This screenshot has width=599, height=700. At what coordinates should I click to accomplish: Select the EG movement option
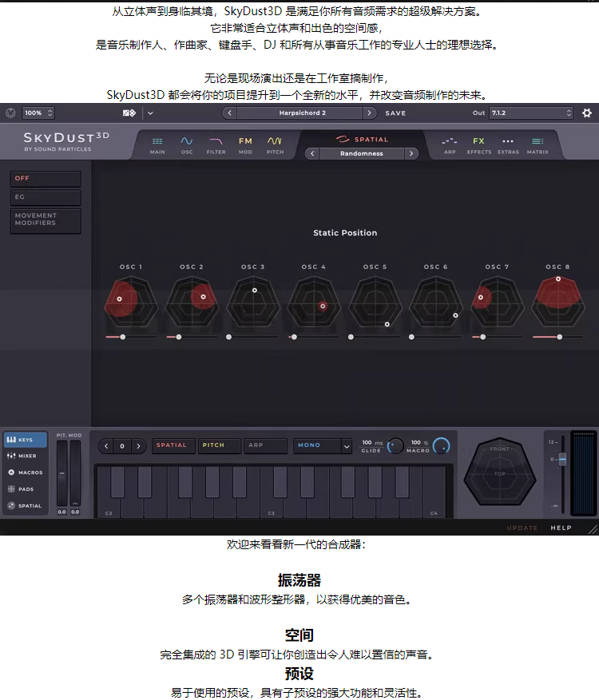click(46, 197)
